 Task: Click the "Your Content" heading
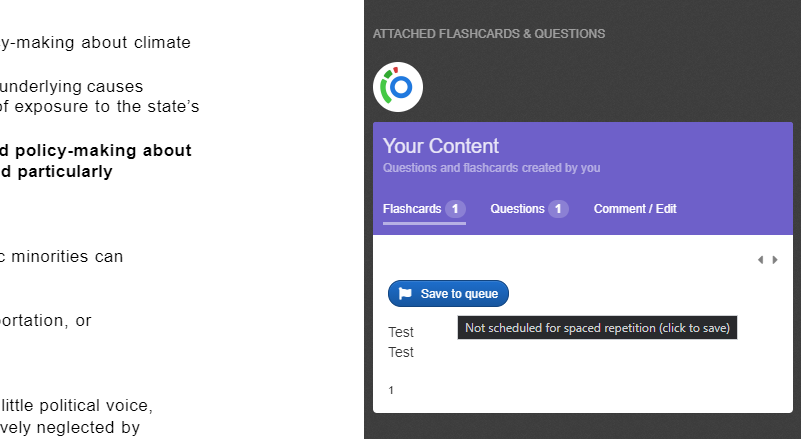coord(440,146)
